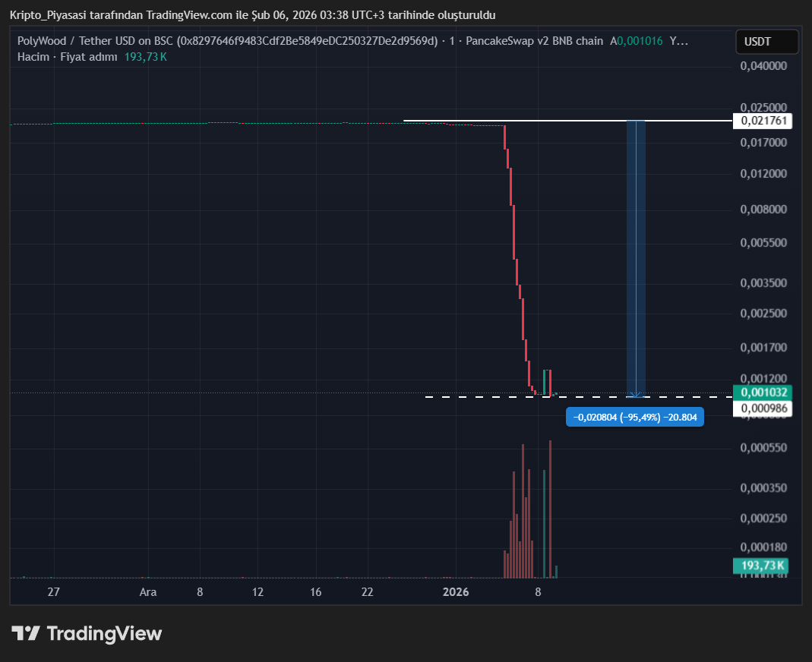Click the 22 date label on time axis
This screenshot has width=812, height=662.
click(367, 592)
